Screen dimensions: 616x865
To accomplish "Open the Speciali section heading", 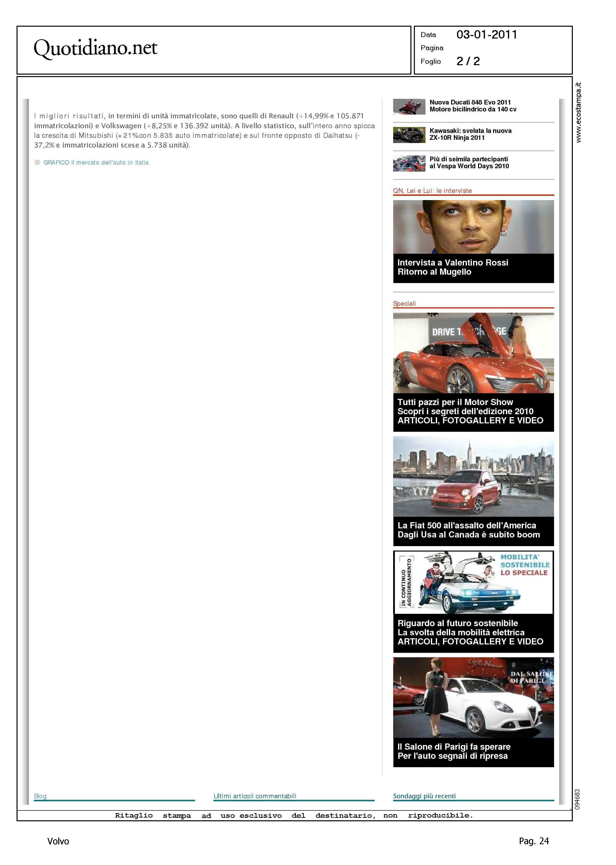I will pyautogui.click(x=404, y=304).
